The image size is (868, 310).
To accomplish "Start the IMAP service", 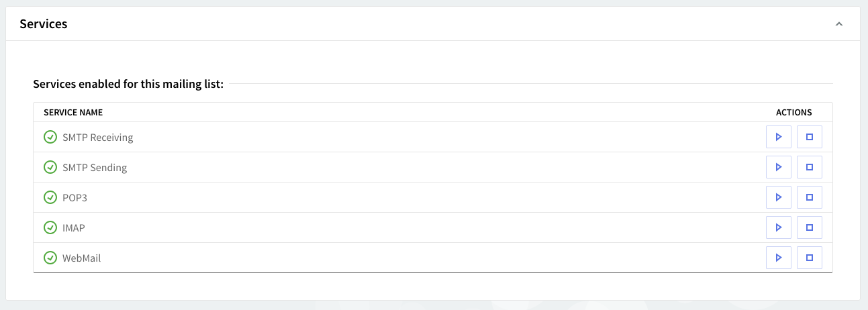I will (778, 227).
